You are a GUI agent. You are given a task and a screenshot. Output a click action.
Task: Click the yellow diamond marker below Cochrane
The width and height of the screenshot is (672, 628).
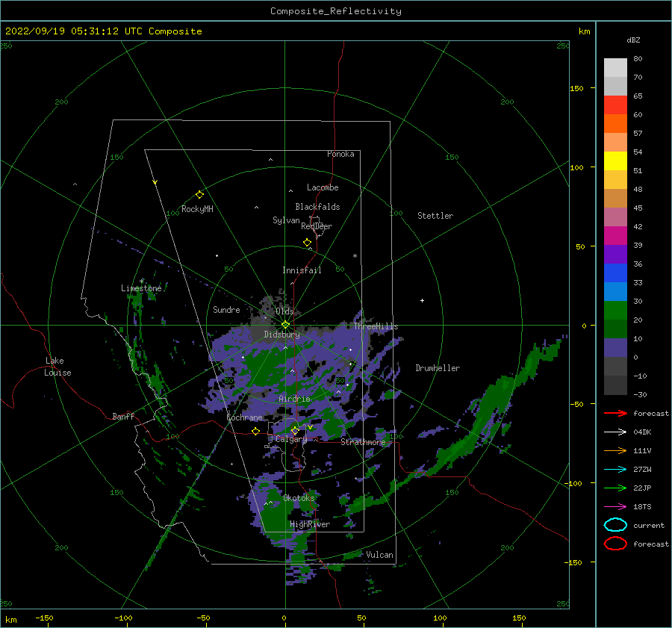pos(256,431)
